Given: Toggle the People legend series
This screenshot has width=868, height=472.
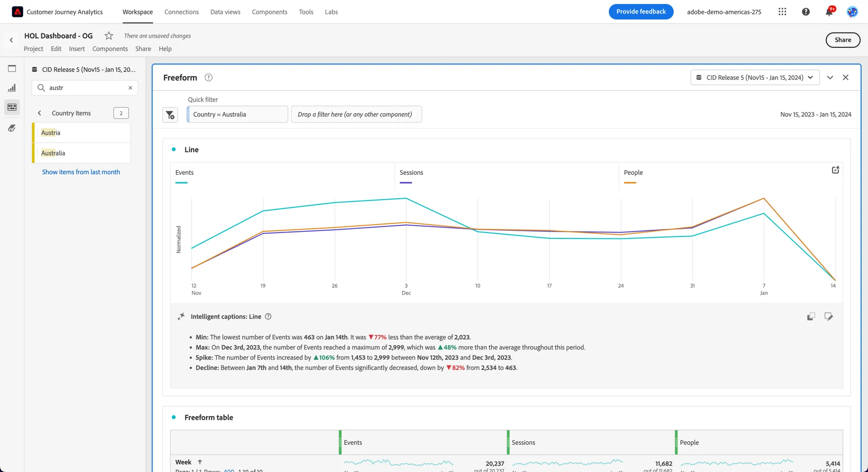Looking at the screenshot, I should pyautogui.click(x=633, y=176).
